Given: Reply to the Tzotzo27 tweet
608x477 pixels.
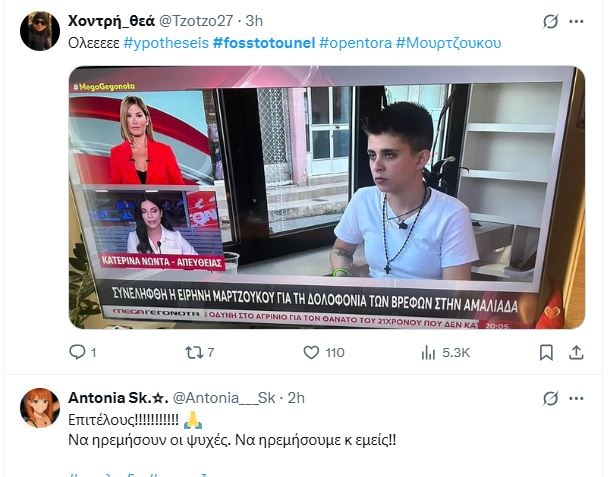Looking at the screenshot, I should click(82, 353).
